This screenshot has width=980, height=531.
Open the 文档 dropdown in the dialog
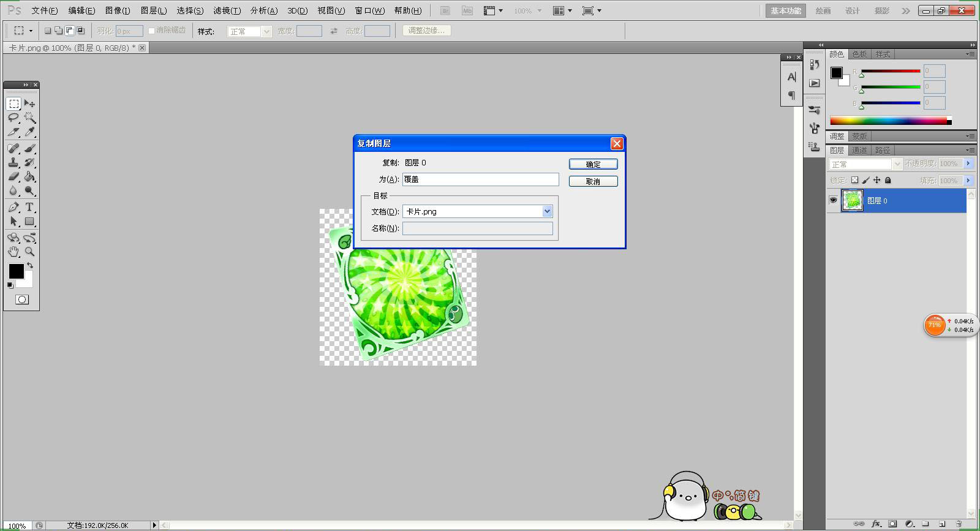tap(547, 211)
